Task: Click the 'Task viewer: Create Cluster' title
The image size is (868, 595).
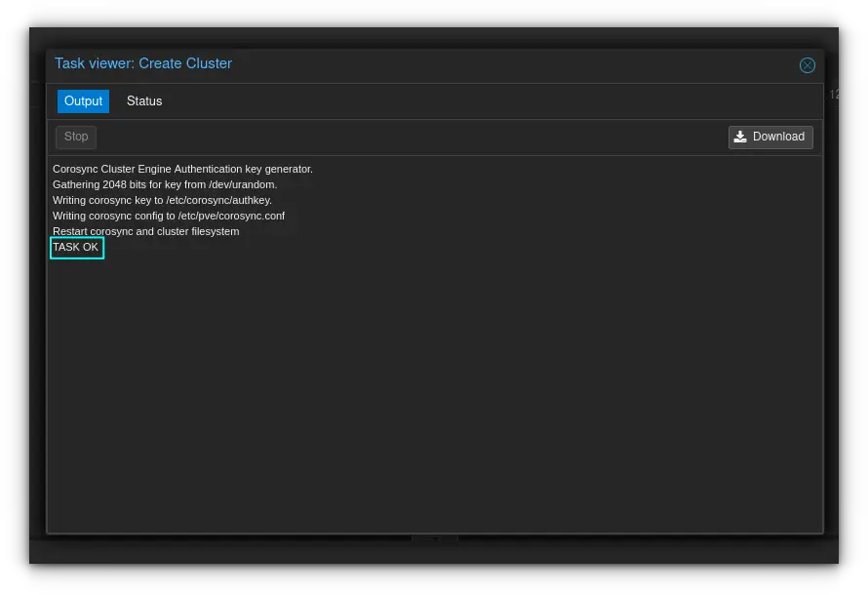Action: coord(143,63)
